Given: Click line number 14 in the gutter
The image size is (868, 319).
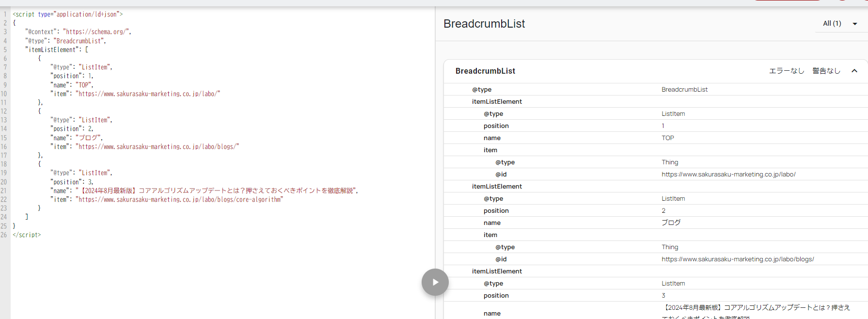Looking at the screenshot, I should pyautogui.click(x=4, y=128).
